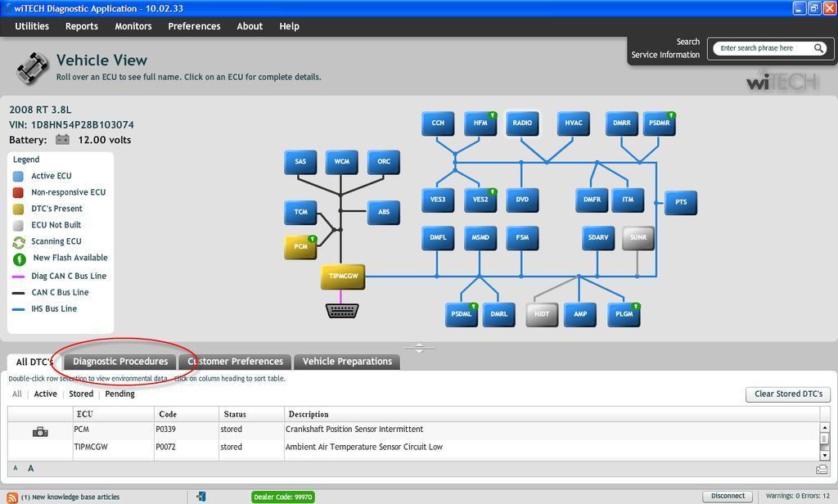Filter DTCs by Active
Image resolution: width=838 pixels, height=504 pixels.
point(46,394)
